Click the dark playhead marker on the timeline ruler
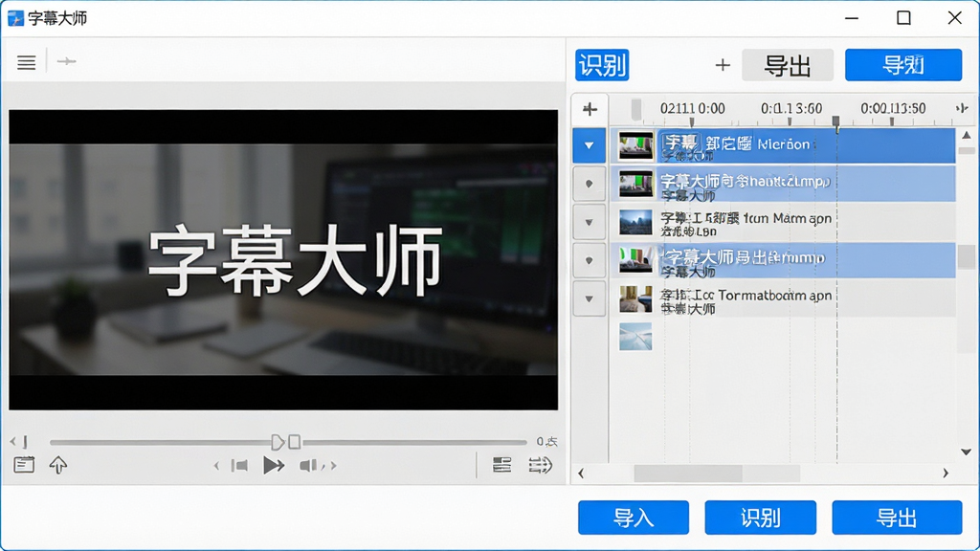The image size is (980, 551). click(835, 121)
